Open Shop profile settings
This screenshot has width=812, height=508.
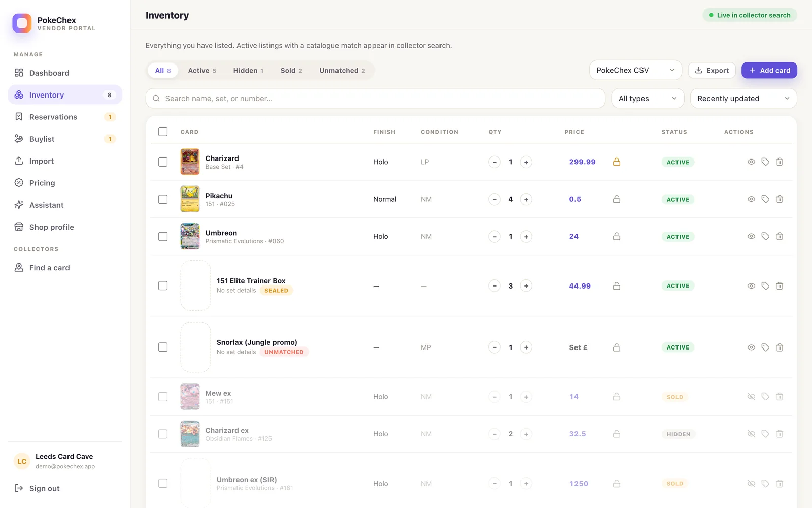pyautogui.click(x=65, y=227)
